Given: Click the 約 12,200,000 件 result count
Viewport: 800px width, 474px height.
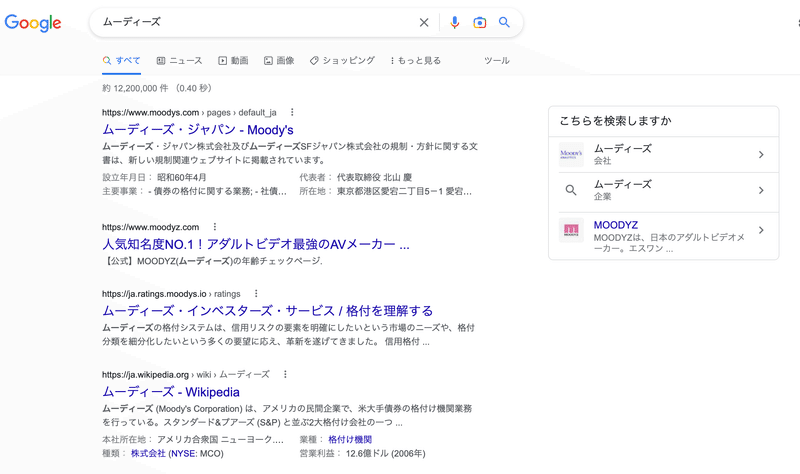Looking at the screenshot, I should click(x=135, y=88).
